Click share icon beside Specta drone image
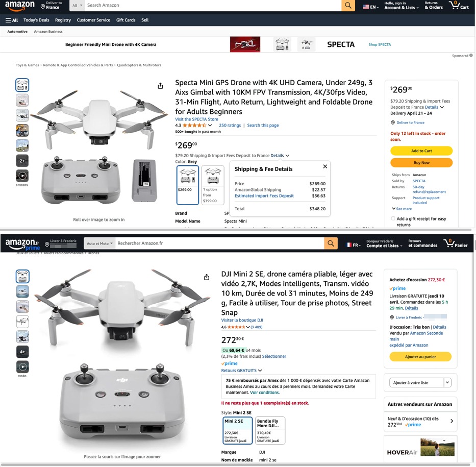 coord(160,86)
